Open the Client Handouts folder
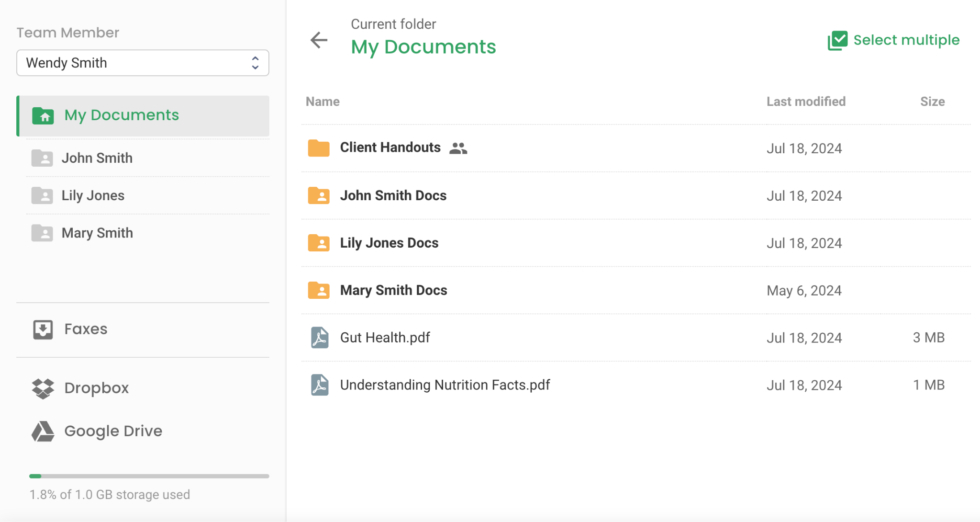The height and width of the screenshot is (522, 980). (390, 148)
